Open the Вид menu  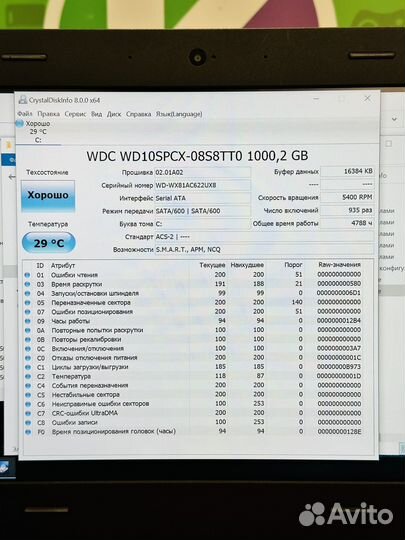tap(96, 114)
